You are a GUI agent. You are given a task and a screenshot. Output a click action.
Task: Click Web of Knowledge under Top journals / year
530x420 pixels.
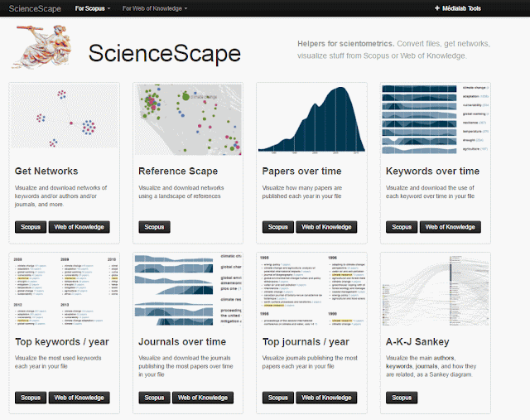point(326,398)
